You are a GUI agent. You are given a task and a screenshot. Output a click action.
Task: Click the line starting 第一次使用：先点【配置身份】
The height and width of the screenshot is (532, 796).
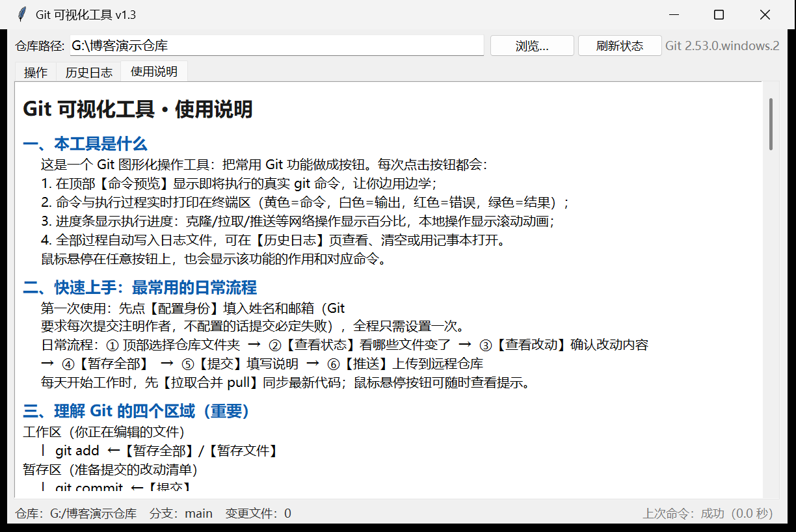pyautogui.click(x=193, y=307)
